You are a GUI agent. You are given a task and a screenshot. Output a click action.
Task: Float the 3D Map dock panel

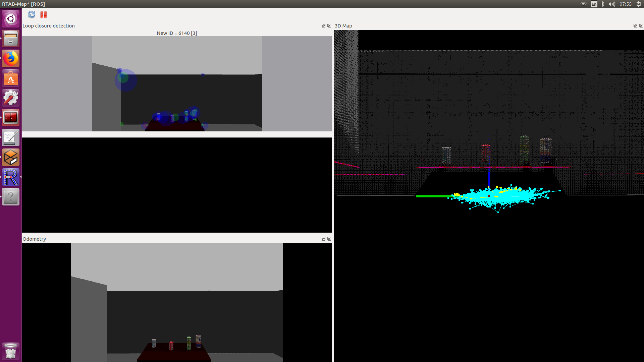pyautogui.click(x=635, y=26)
